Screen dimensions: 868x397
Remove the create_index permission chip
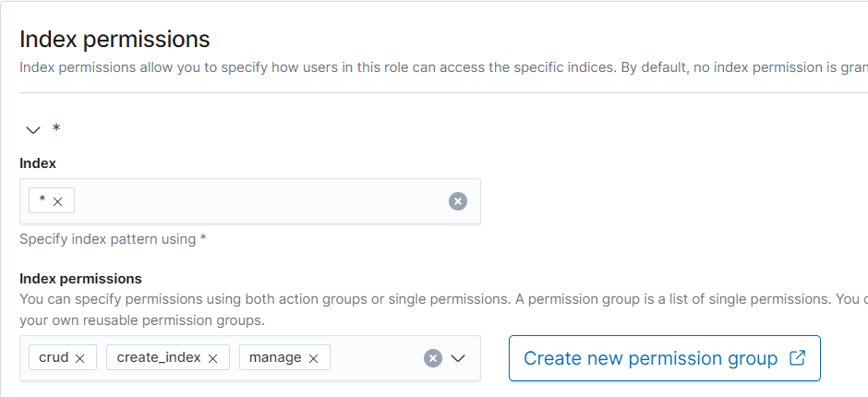pos(213,358)
